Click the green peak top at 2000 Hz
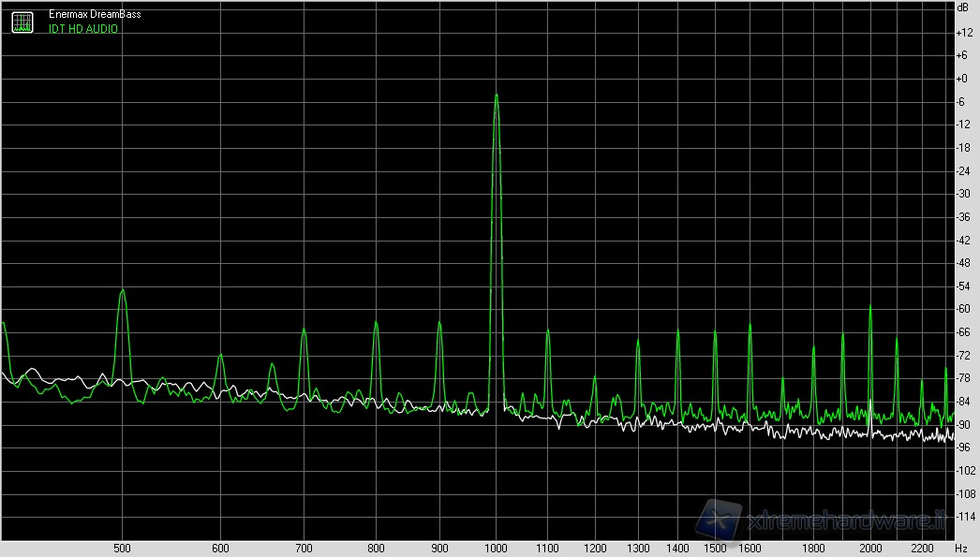The height and width of the screenshot is (557, 980). 870,308
